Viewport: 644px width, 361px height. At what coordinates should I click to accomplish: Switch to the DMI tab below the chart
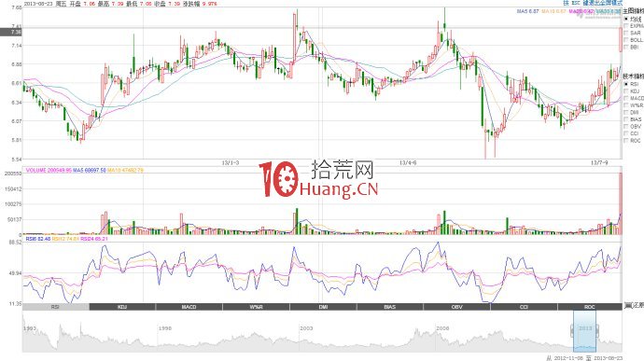(x=323, y=307)
